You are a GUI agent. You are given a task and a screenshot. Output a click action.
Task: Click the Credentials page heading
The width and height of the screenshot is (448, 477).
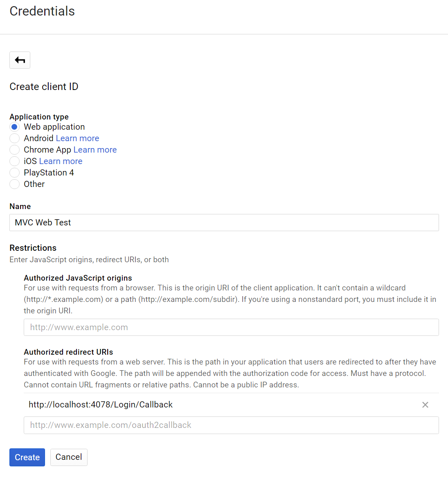point(42,11)
